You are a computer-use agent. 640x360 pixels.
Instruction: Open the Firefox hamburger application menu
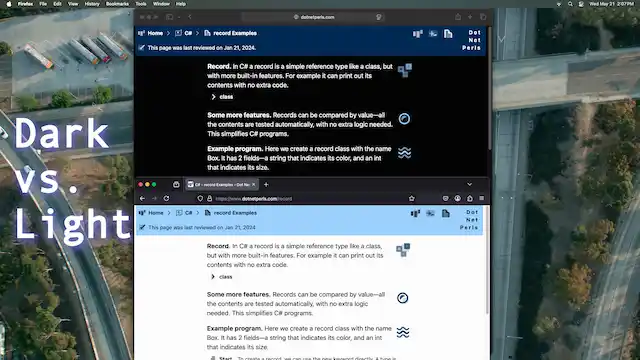point(482,198)
